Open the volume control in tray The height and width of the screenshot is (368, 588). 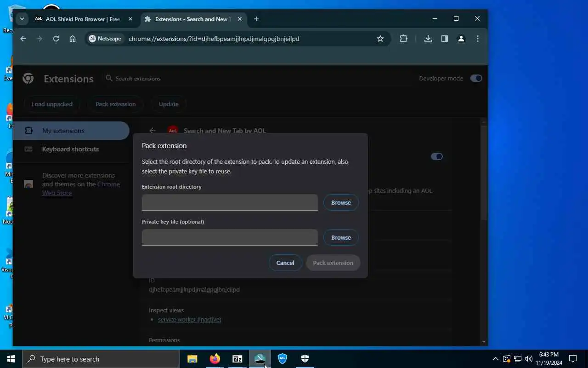(528, 359)
